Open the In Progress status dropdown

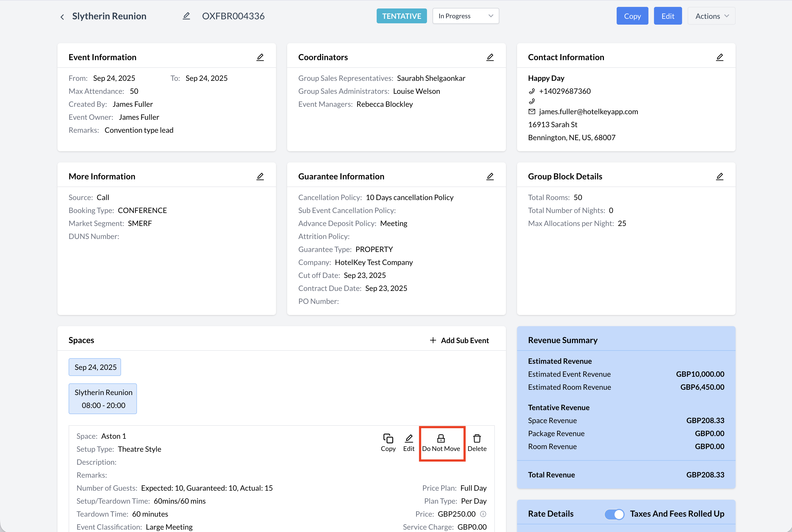point(465,16)
